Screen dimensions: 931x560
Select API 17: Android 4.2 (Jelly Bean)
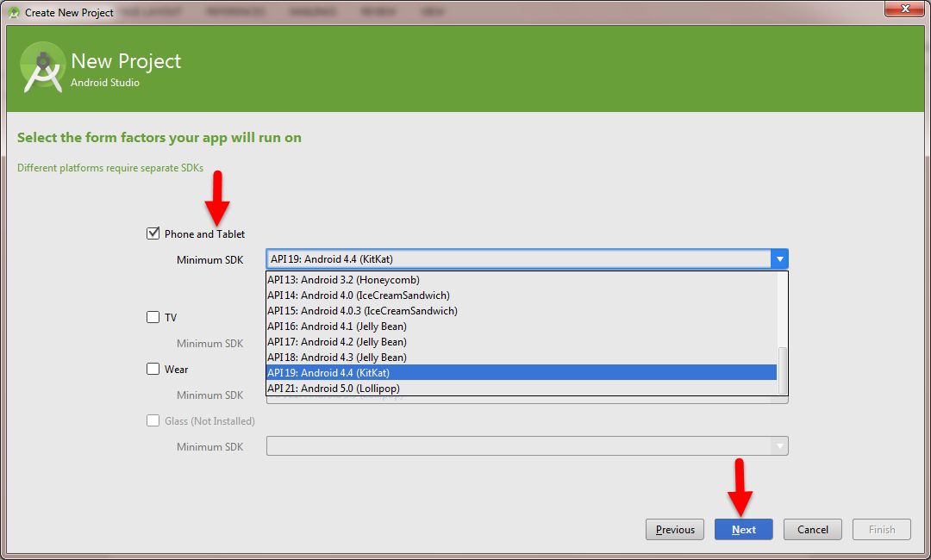tap(522, 342)
